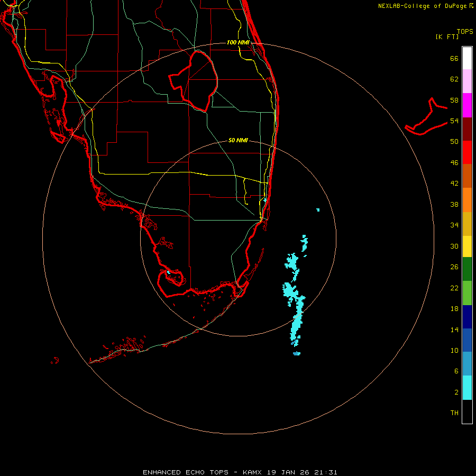Click the small isolated cyan echo inside the 50 NMI ring
476x476 pixels.
[x=318, y=210]
